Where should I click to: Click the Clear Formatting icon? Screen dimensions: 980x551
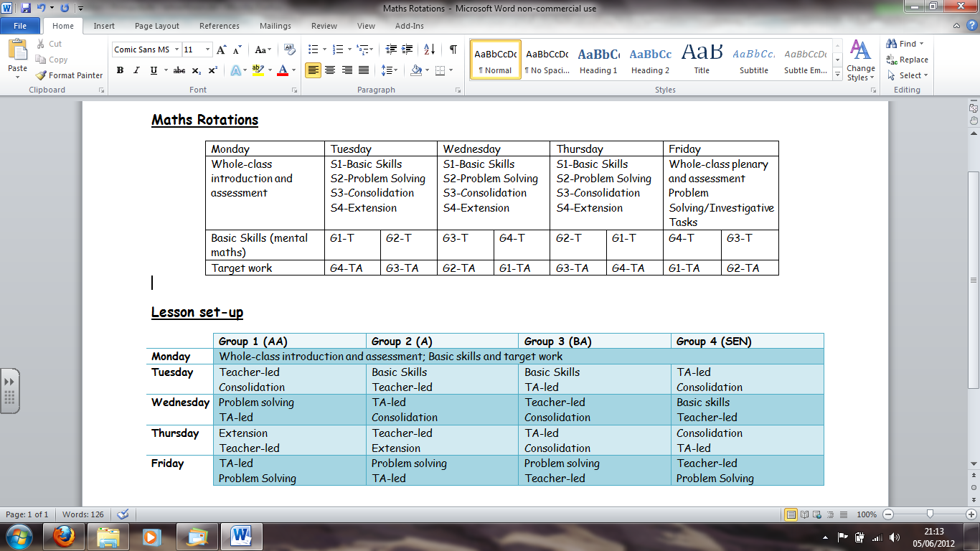290,50
